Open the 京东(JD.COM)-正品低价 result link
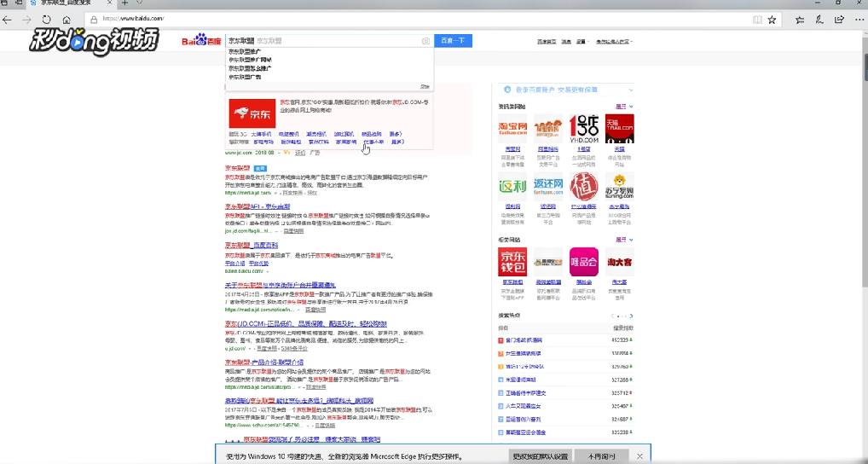 point(305,323)
